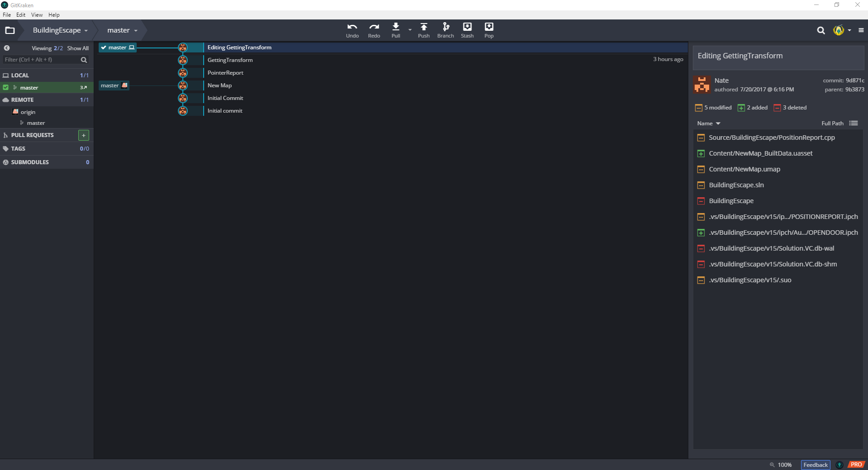Click the 100% zoom level value
Viewport: 868px width, 470px height.
(784, 465)
